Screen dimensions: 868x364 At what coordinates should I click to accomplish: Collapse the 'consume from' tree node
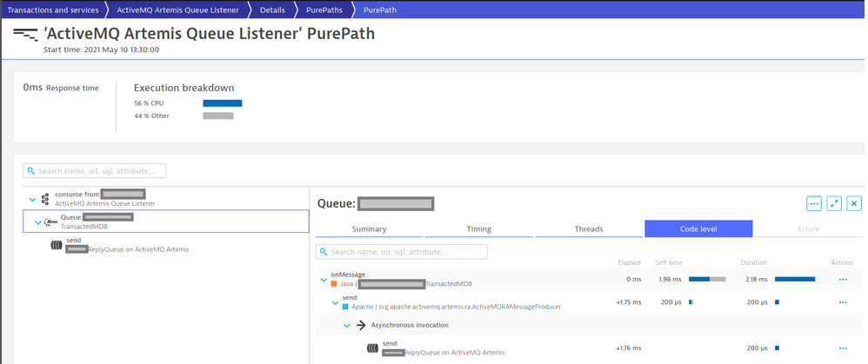33,199
